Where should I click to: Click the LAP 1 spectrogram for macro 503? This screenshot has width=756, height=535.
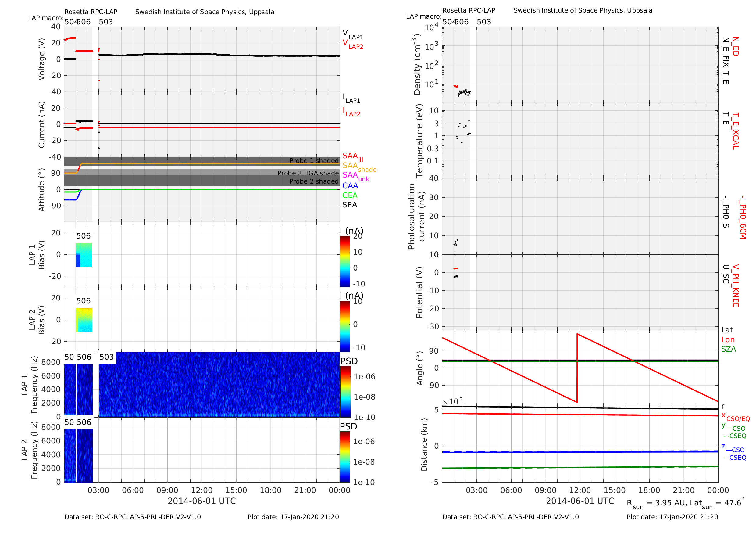tap(219, 384)
